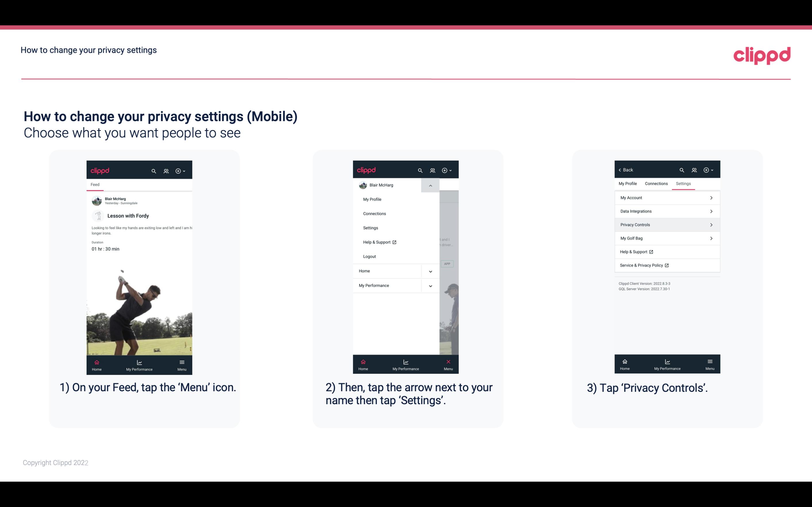This screenshot has width=812, height=507.
Task: Select the Connections tab in profile
Action: (655, 183)
